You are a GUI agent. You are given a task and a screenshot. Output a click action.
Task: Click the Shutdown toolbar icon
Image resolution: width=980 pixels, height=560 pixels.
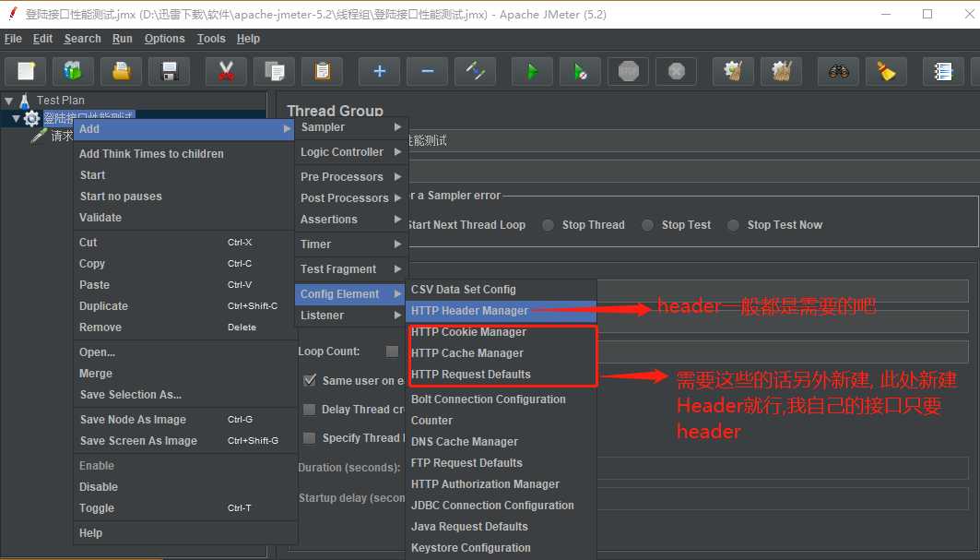(677, 71)
